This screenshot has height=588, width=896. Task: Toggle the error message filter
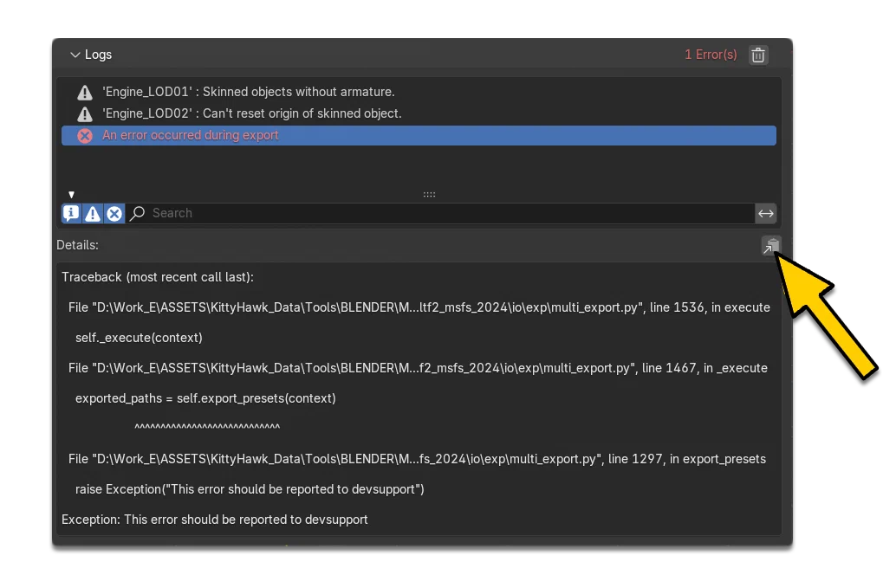click(114, 214)
